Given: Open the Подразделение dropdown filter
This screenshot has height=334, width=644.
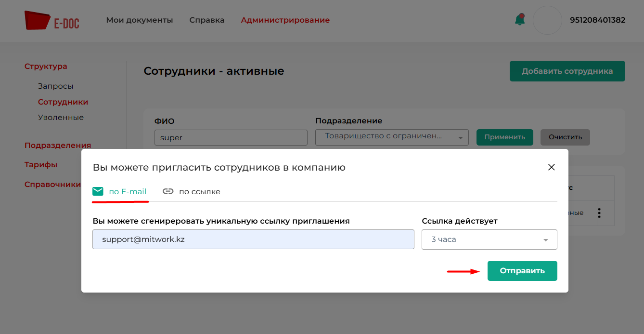Looking at the screenshot, I should coord(392,137).
